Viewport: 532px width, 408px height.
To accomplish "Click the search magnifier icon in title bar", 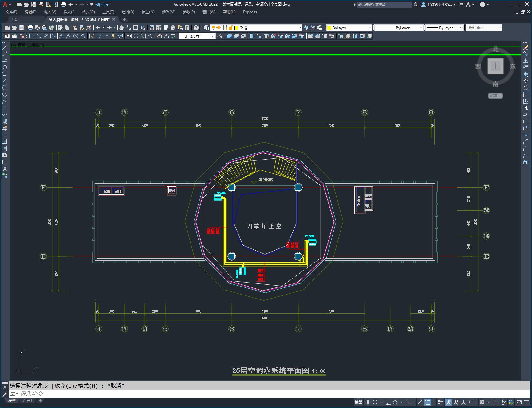I will point(416,5).
